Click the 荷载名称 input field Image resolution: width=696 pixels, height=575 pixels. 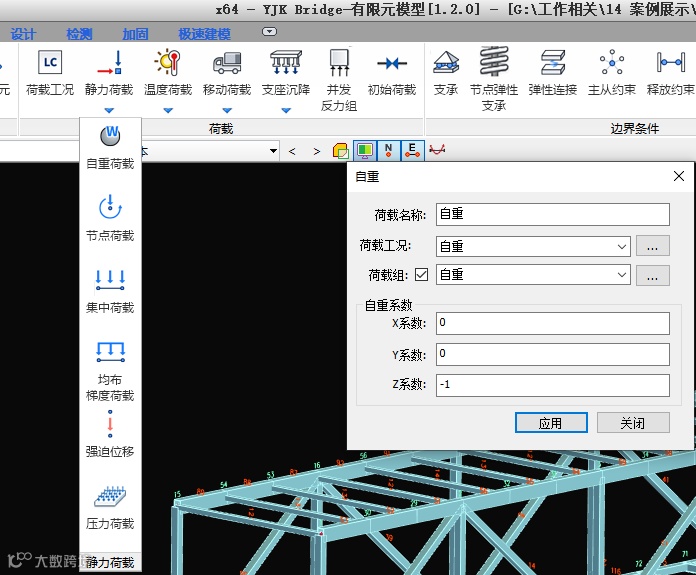click(x=553, y=214)
